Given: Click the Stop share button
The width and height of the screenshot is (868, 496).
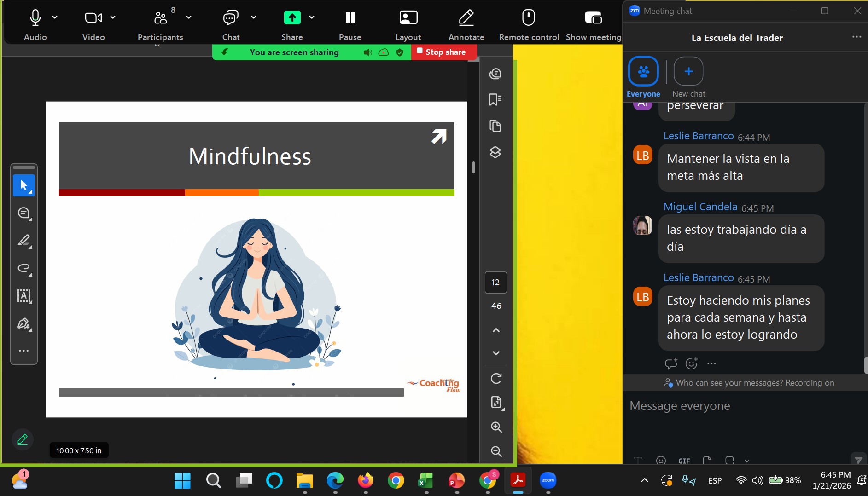Looking at the screenshot, I should click(441, 52).
